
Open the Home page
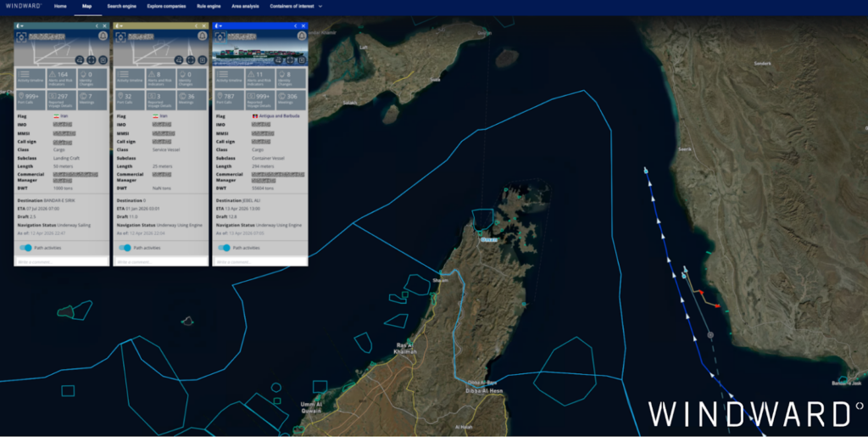click(60, 6)
